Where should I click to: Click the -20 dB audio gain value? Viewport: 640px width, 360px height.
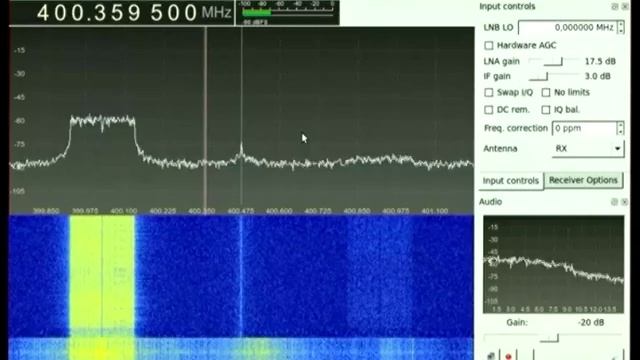pyautogui.click(x=591, y=322)
